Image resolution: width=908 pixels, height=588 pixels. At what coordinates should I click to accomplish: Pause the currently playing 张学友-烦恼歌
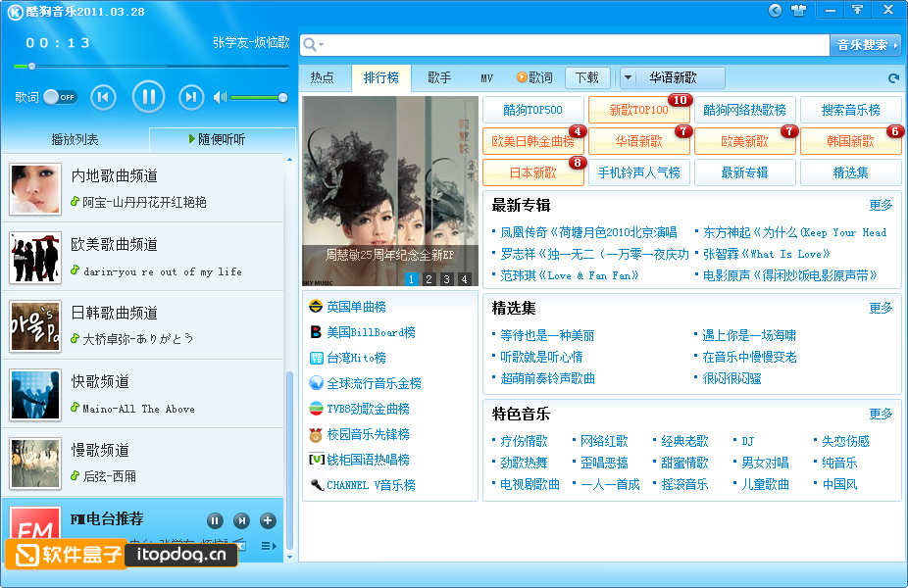(x=148, y=96)
